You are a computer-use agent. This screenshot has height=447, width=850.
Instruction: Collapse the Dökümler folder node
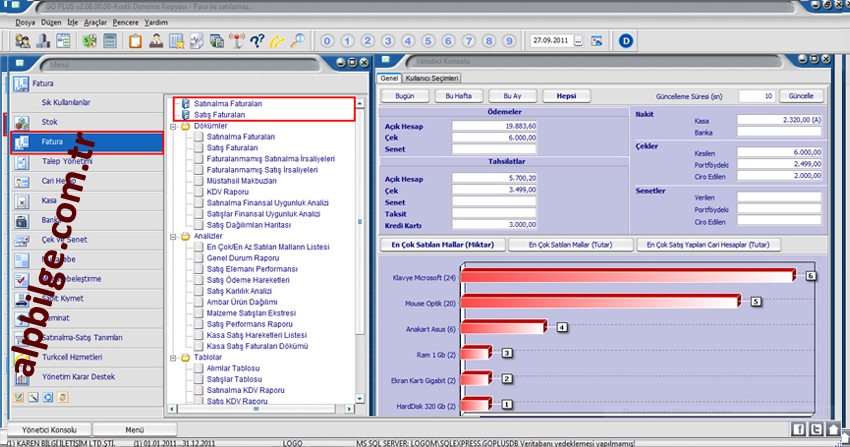click(x=174, y=127)
